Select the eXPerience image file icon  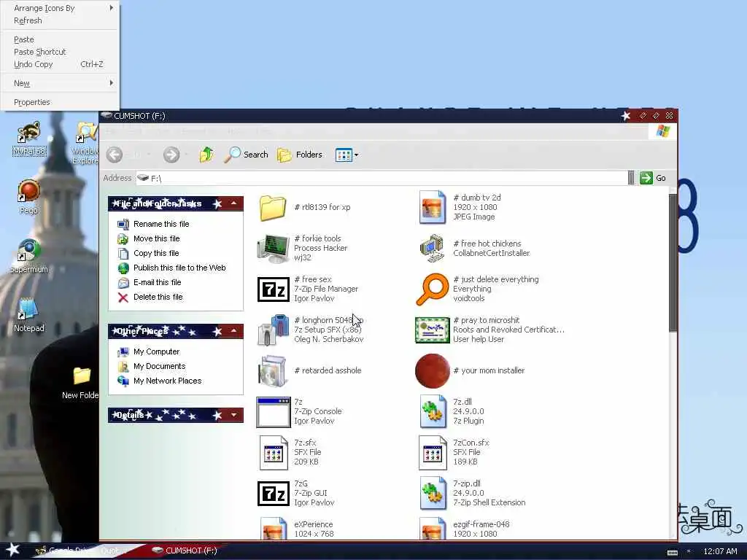[x=273, y=529]
